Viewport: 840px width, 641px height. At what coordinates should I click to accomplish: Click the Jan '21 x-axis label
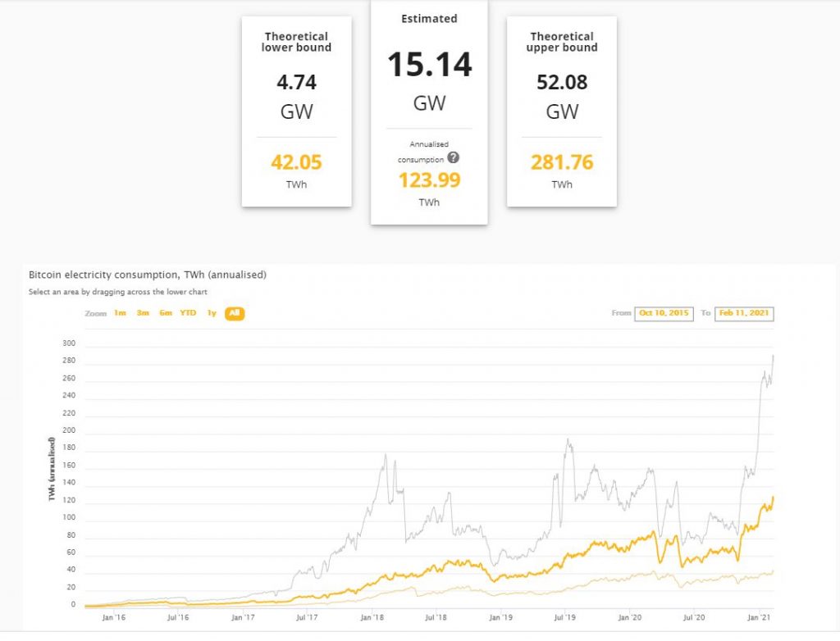(759, 617)
